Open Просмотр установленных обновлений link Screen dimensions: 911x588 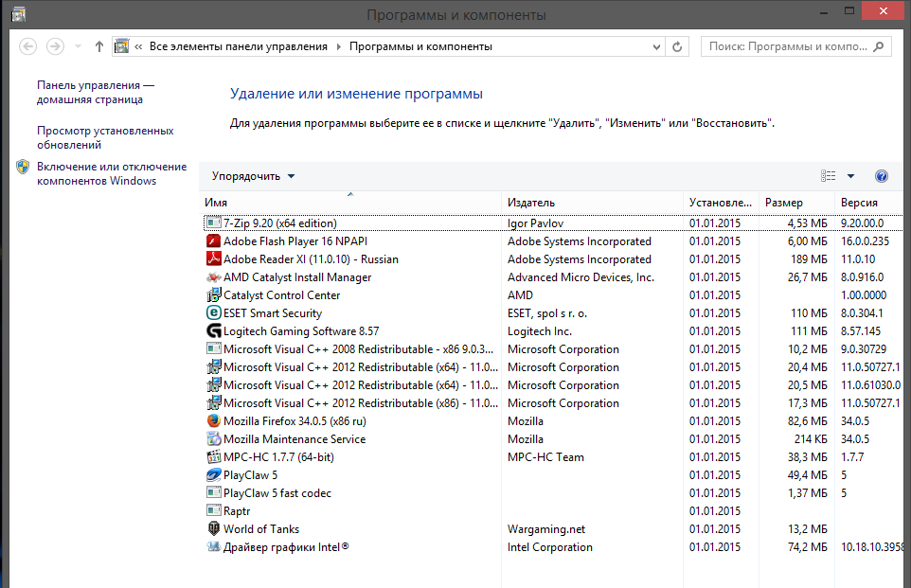point(105,137)
